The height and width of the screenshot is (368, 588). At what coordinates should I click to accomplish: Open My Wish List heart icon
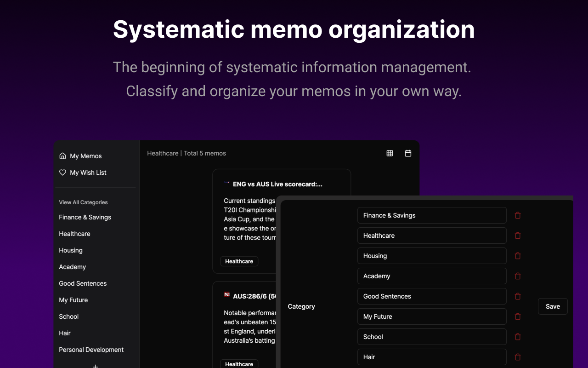[62, 172]
